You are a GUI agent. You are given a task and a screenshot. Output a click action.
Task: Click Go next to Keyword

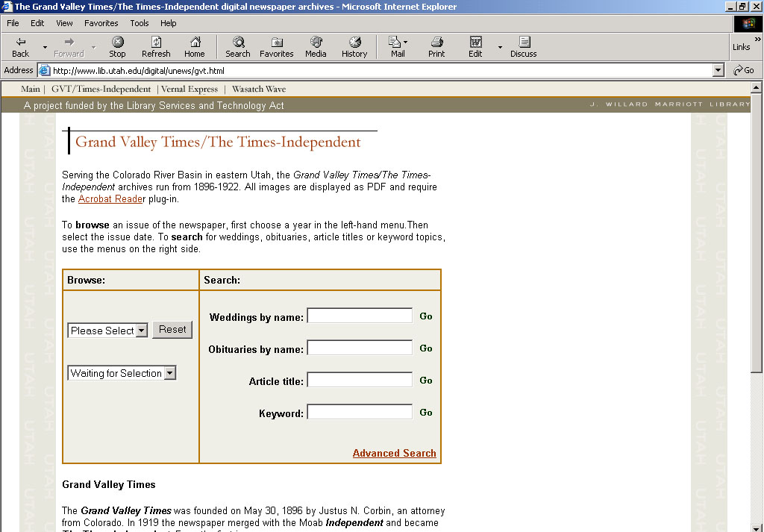pyautogui.click(x=426, y=413)
